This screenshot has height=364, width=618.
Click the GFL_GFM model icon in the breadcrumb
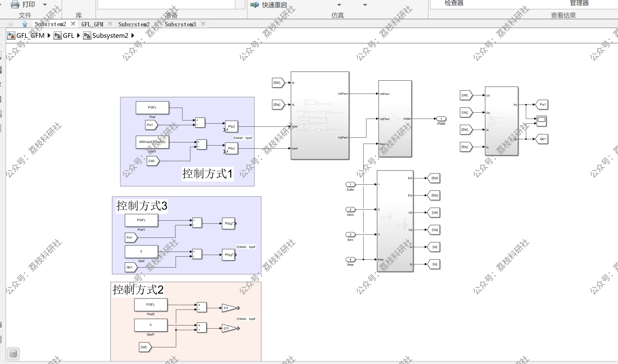11,35
